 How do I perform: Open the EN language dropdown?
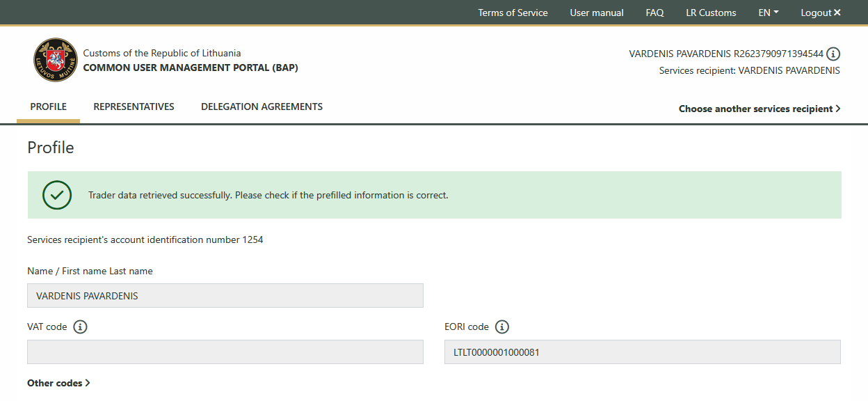coord(768,13)
